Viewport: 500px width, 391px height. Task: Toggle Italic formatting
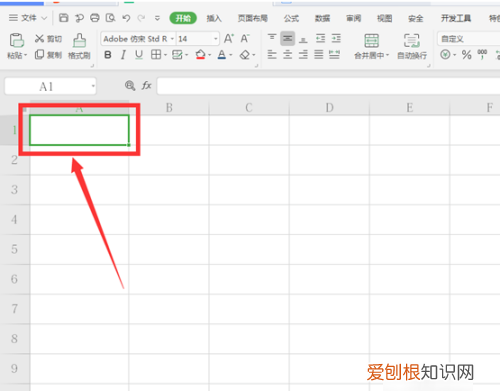point(123,55)
